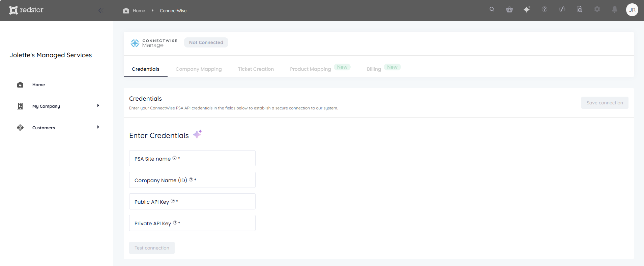This screenshot has width=644, height=266.
Task: Click help icon next to Public API Key
Action: pyautogui.click(x=173, y=201)
